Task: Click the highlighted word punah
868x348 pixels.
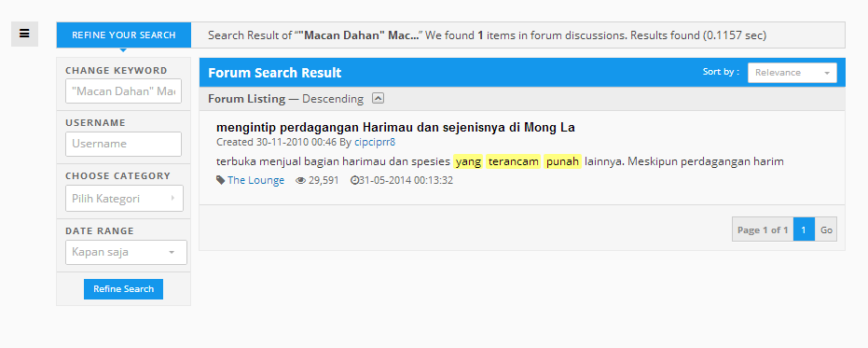Action: (x=562, y=161)
